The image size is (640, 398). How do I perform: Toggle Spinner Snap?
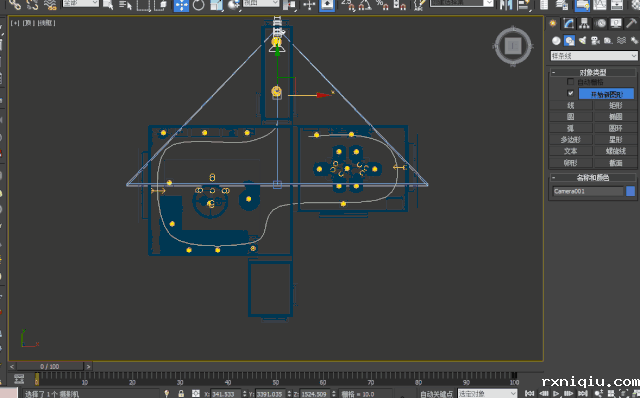coord(400,4)
